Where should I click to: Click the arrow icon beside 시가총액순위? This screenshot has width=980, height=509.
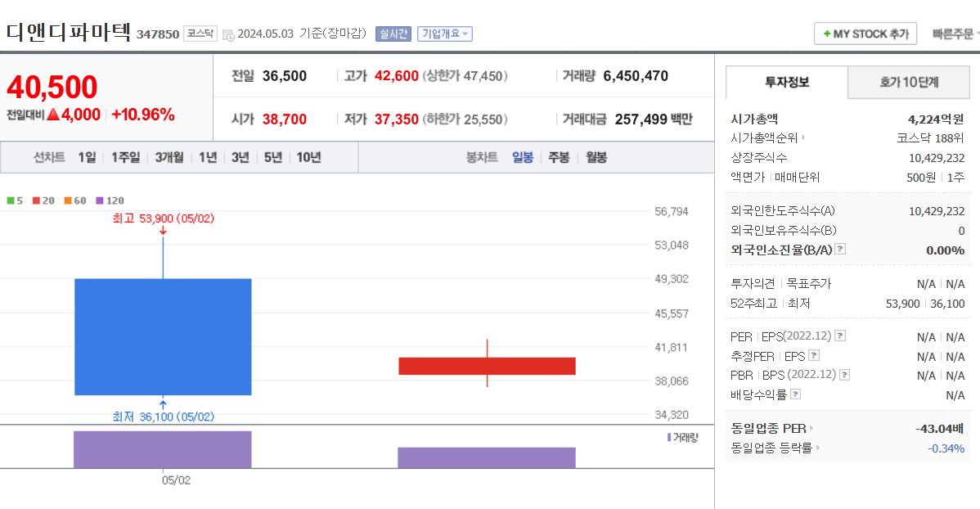[x=804, y=137]
